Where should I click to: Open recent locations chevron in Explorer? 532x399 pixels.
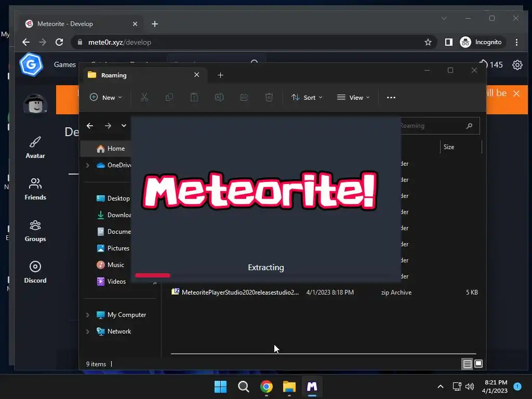tap(124, 126)
